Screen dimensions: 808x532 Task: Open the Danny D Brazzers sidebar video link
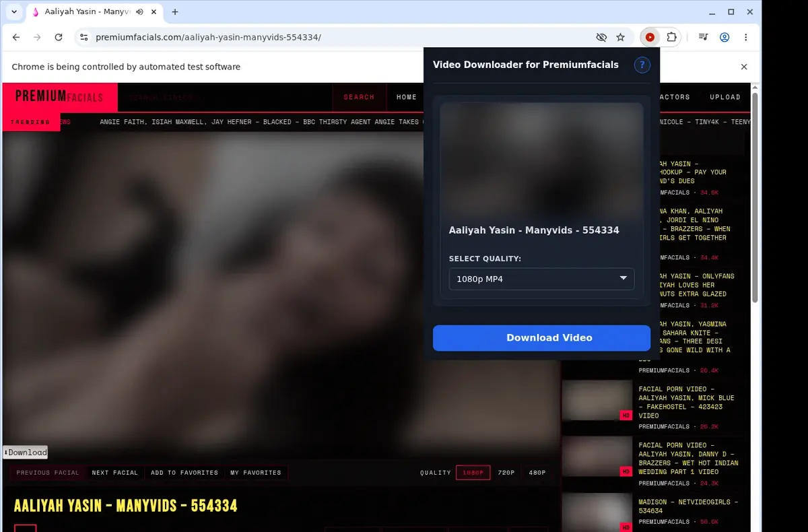(x=688, y=459)
